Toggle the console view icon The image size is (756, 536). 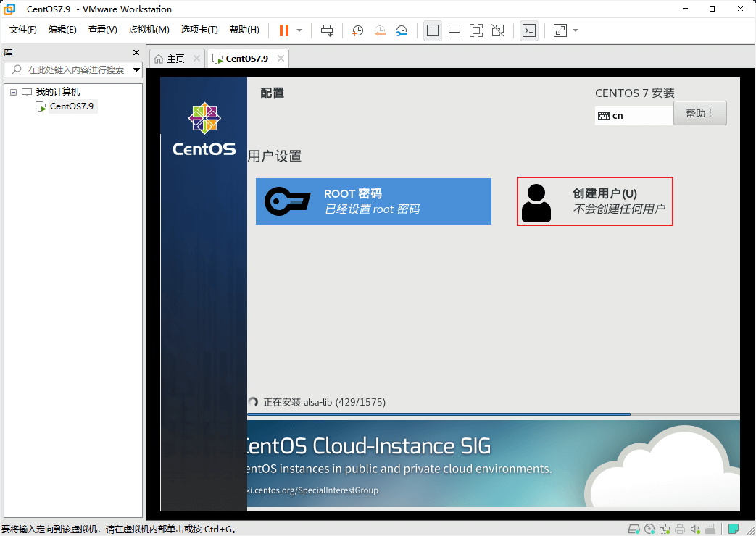[x=529, y=30]
